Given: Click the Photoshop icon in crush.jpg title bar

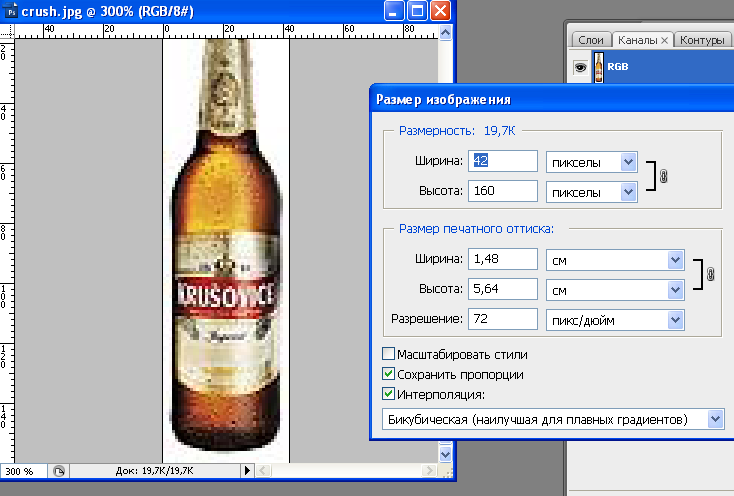Looking at the screenshot, I should [x=10, y=10].
